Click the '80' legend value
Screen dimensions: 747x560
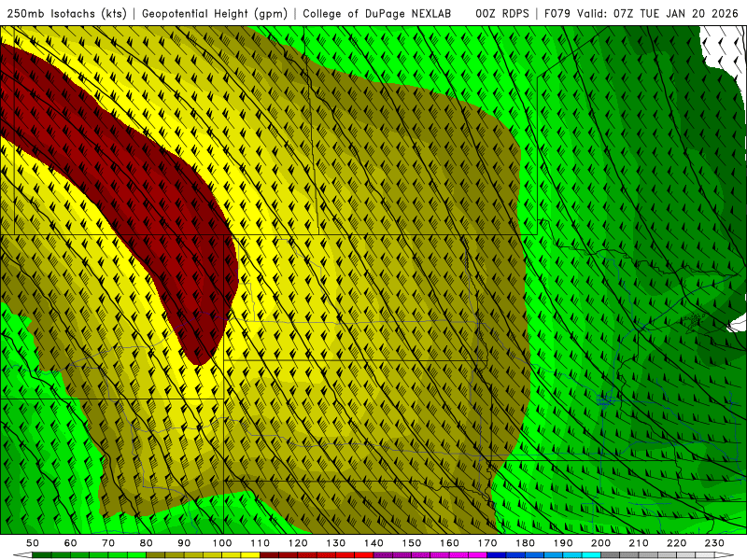click(147, 543)
